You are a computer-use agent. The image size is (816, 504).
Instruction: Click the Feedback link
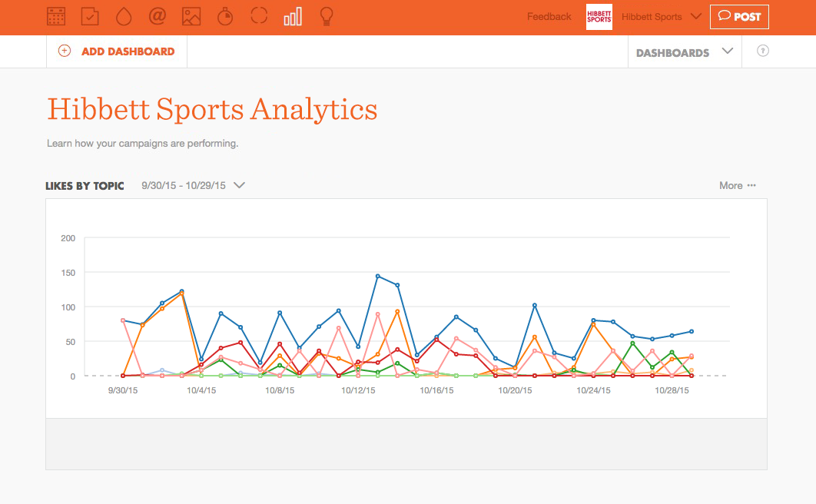coord(549,17)
